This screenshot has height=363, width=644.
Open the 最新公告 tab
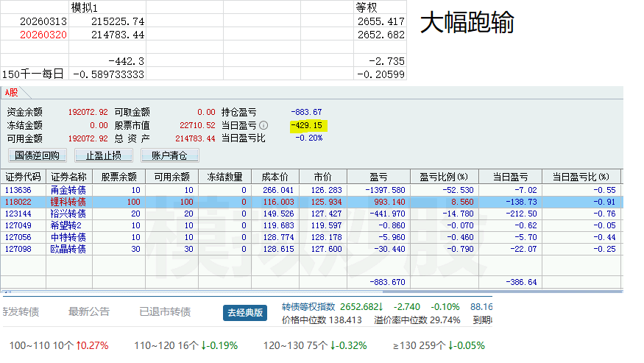89,312
